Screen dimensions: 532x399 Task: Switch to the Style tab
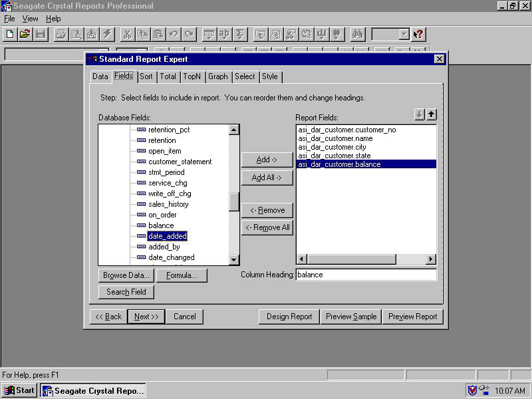pos(270,76)
